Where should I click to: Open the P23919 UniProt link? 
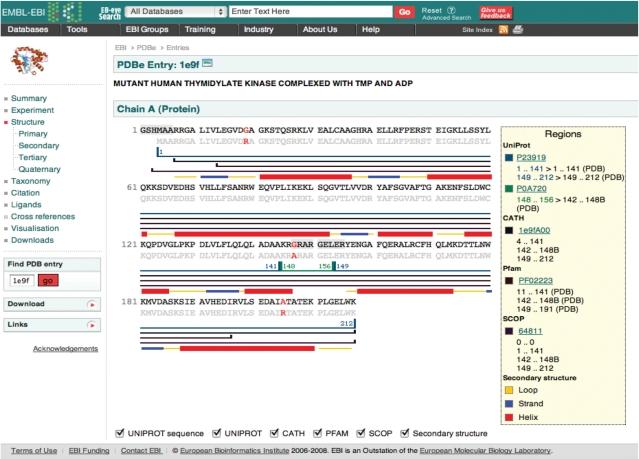coord(536,157)
